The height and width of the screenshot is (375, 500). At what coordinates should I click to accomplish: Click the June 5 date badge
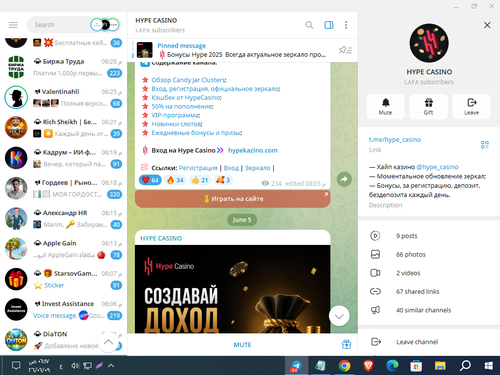(242, 220)
